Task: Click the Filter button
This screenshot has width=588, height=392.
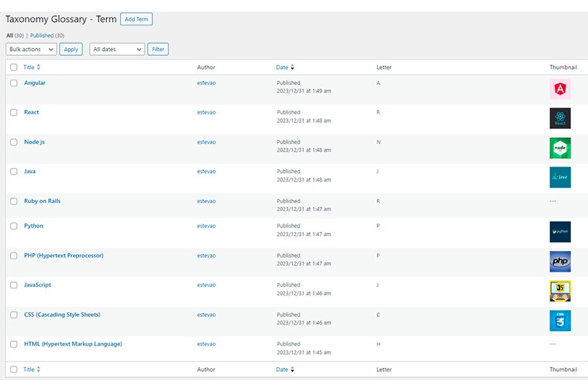Action: coord(158,49)
